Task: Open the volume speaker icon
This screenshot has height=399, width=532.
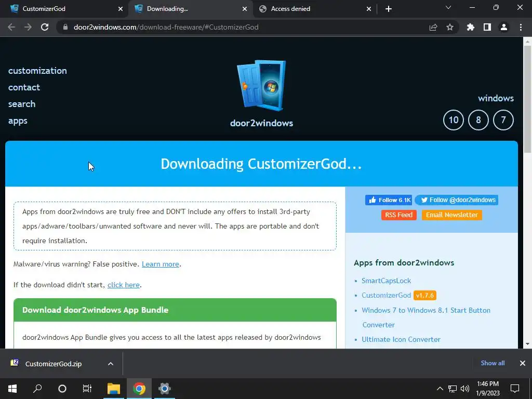Action: coord(465,389)
